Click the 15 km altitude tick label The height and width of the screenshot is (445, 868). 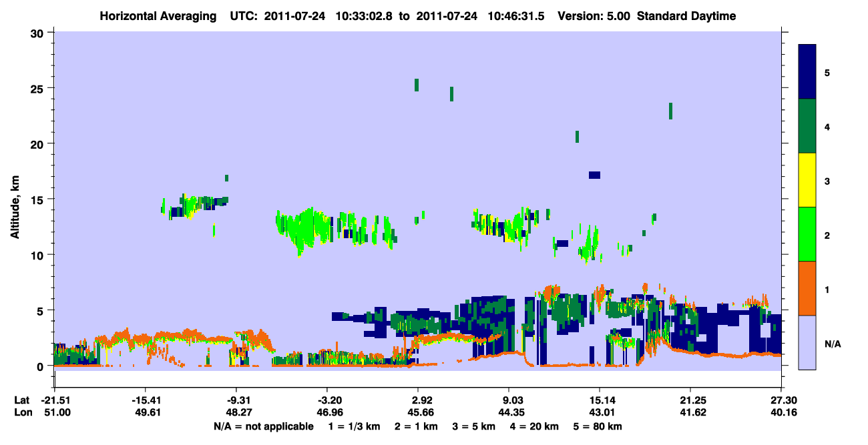[39, 199]
